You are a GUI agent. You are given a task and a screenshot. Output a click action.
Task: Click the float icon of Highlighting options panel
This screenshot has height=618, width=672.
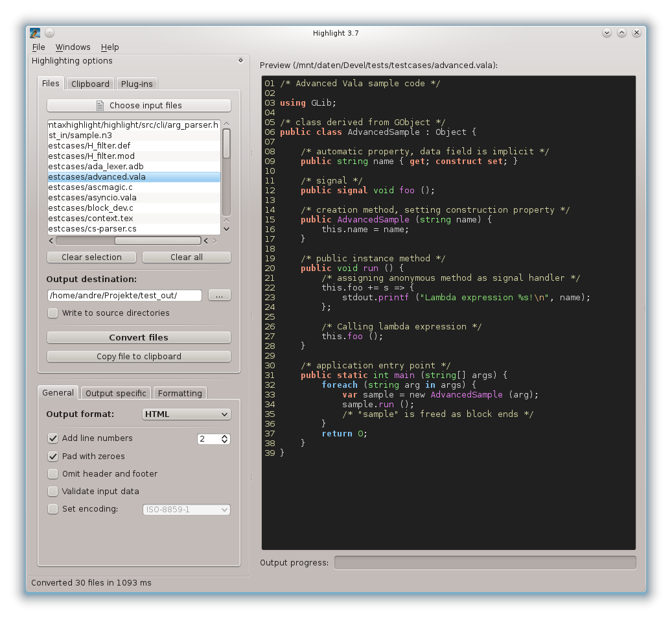click(241, 60)
